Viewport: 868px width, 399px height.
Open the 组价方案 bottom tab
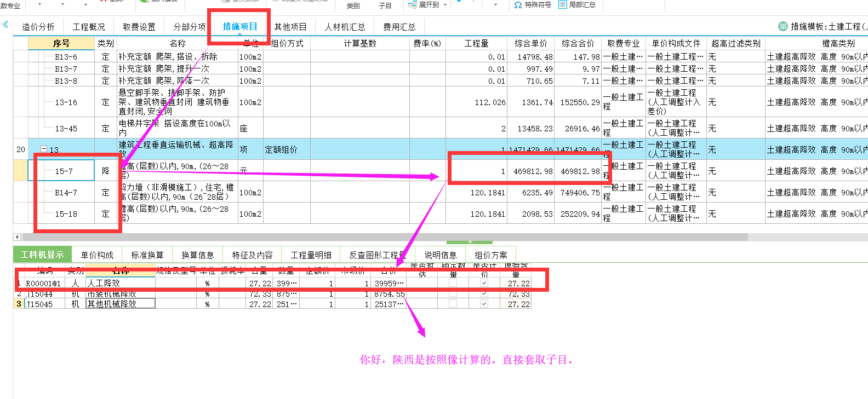coord(491,255)
